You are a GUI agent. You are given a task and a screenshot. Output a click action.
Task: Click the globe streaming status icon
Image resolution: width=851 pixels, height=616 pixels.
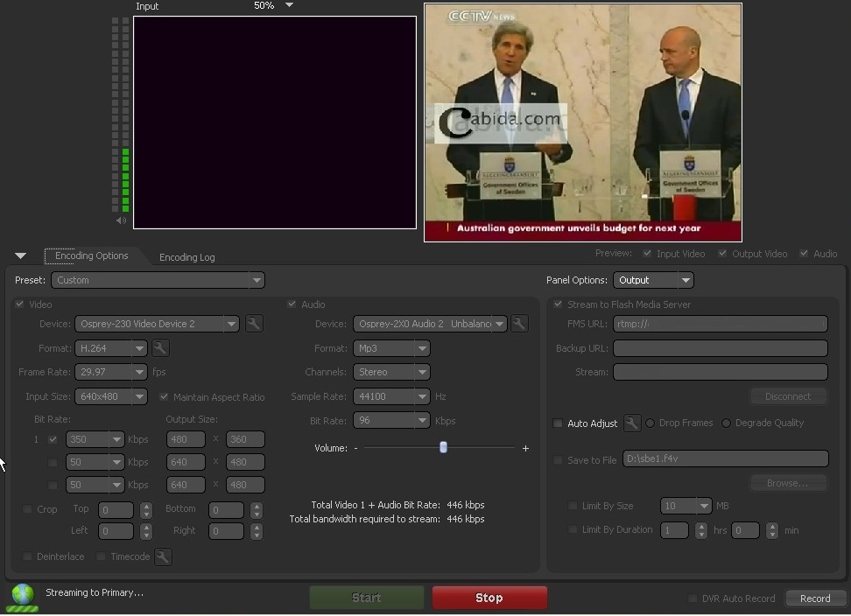[x=23, y=596]
